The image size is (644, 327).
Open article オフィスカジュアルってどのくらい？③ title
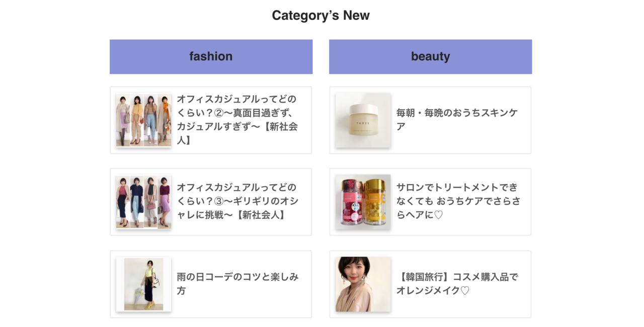coord(237,201)
